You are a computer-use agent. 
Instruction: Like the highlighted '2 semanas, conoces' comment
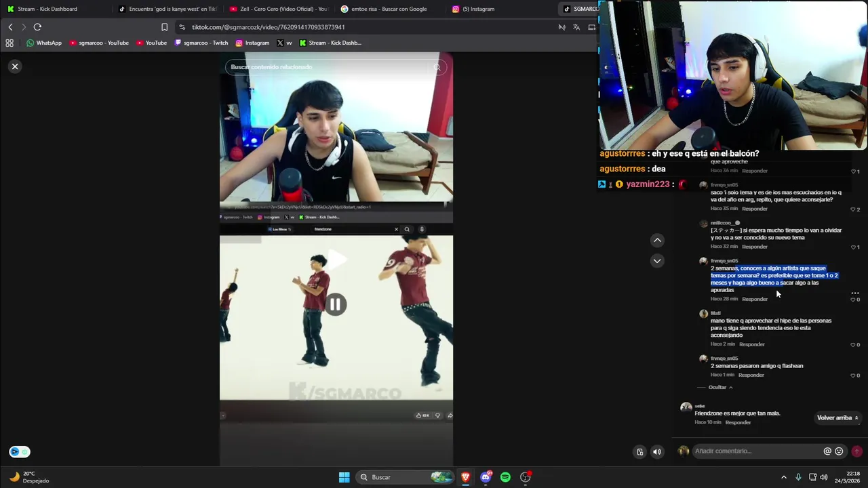854,300
